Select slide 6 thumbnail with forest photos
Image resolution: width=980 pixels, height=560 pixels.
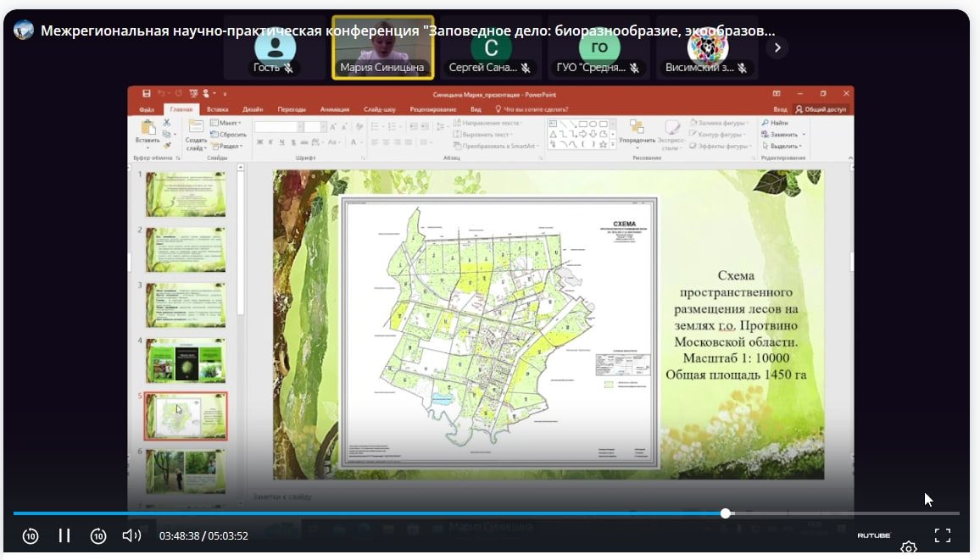[186, 472]
